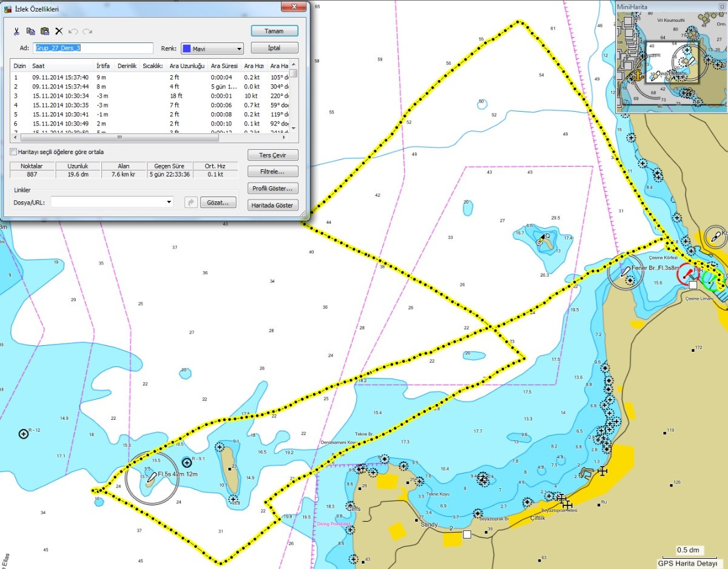Viewport: 728px width, 569px height.
Task: Click the Undo arrow icon
Action: (73, 31)
